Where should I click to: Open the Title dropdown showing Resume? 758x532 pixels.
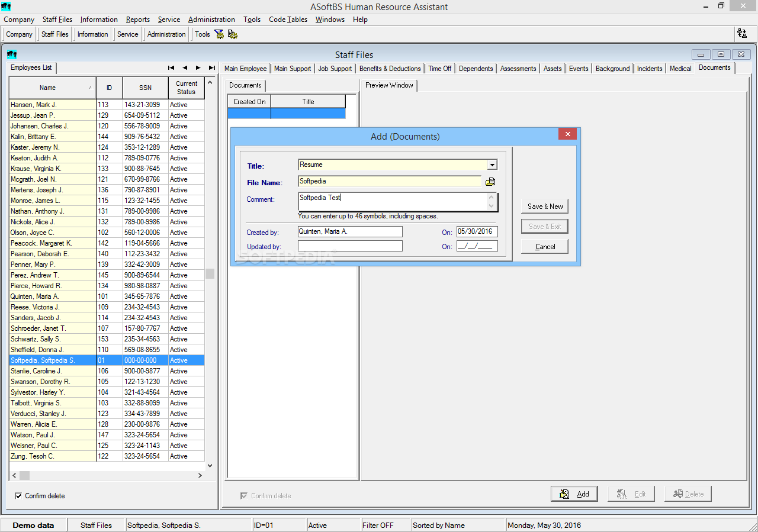[492, 165]
